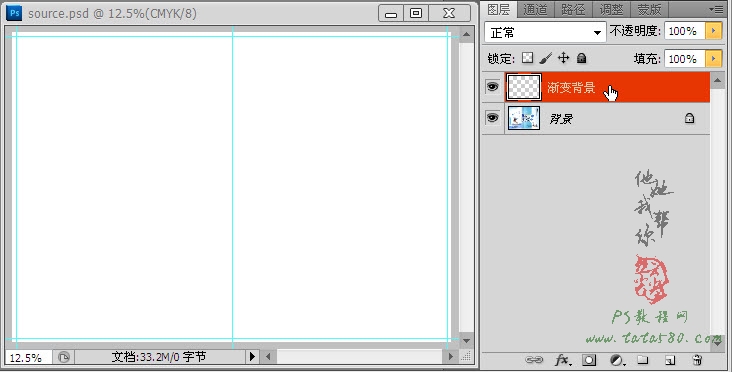Expand the 不透明度 opacity slider arrow
This screenshot has height=372, width=732.
click(713, 31)
